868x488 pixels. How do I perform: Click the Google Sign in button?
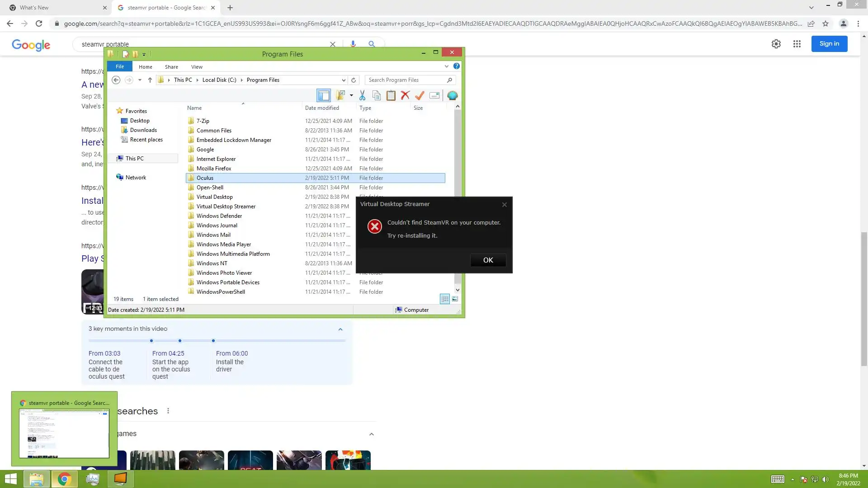829,44
